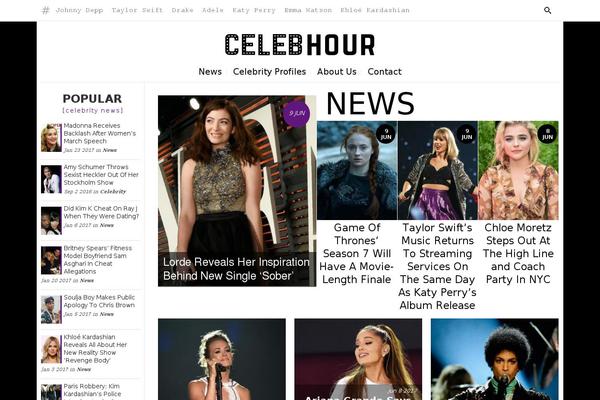Viewport: 600px width, 400px height.
Task: Click the Ariana Grande photo card
Action: (x=358, y=359)
